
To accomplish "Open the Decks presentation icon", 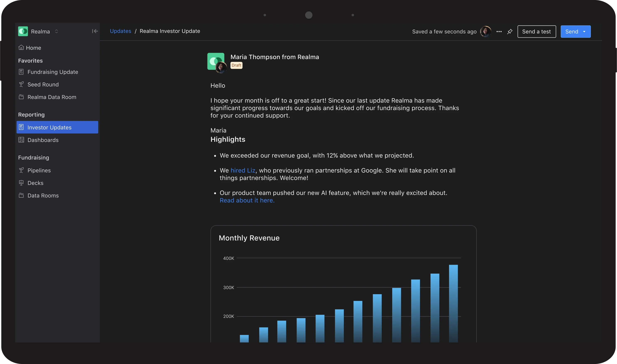I will 21,183.
